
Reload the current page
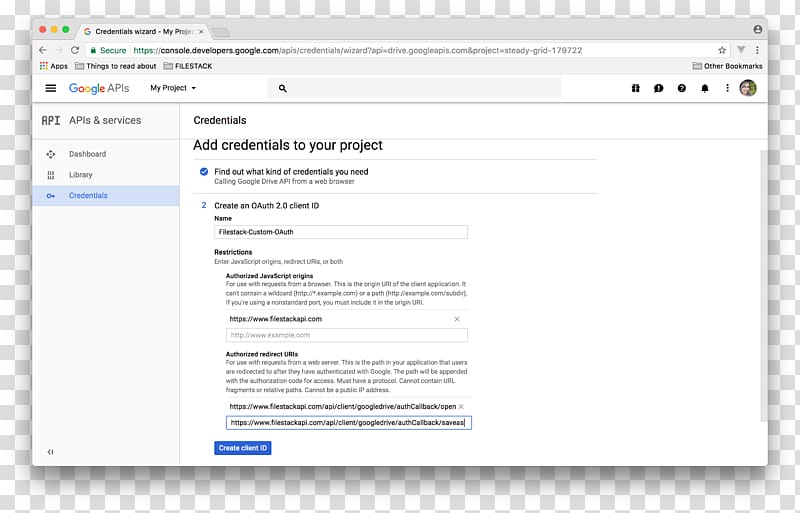coord(75,50)
